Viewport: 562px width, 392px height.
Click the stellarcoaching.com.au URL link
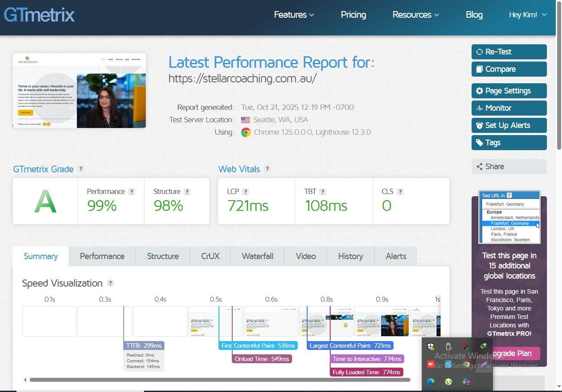click(242, 78)
